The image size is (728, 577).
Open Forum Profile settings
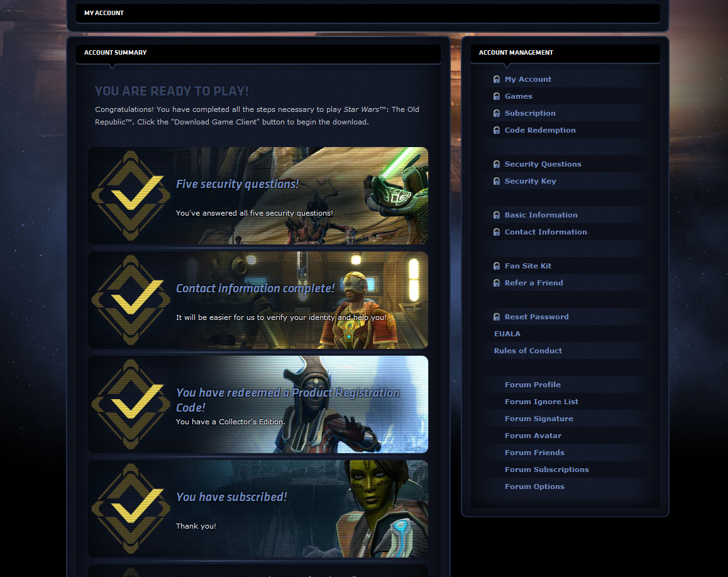tap(532, 385)
